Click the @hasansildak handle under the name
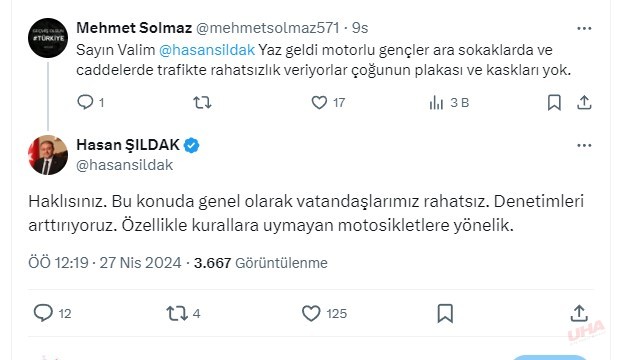The image size is (627, 360). point(125,165)
